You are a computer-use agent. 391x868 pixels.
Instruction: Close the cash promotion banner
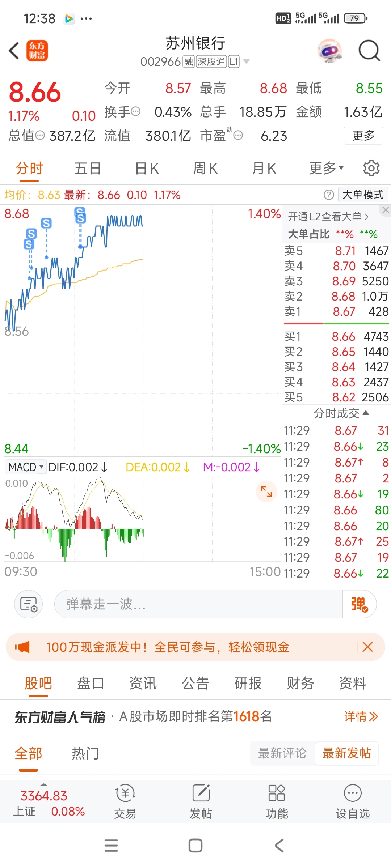[367, 647]
